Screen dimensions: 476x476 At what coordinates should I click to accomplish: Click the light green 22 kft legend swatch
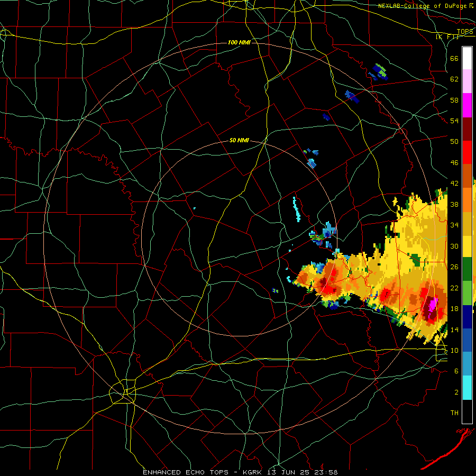(x=467, y=293)
